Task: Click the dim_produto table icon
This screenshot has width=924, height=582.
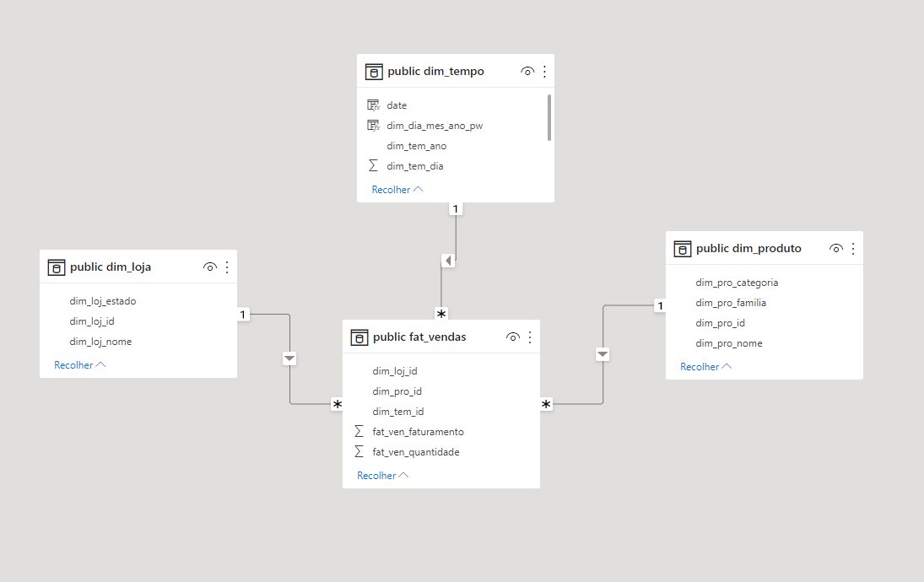Action: [x=683, y=249]
